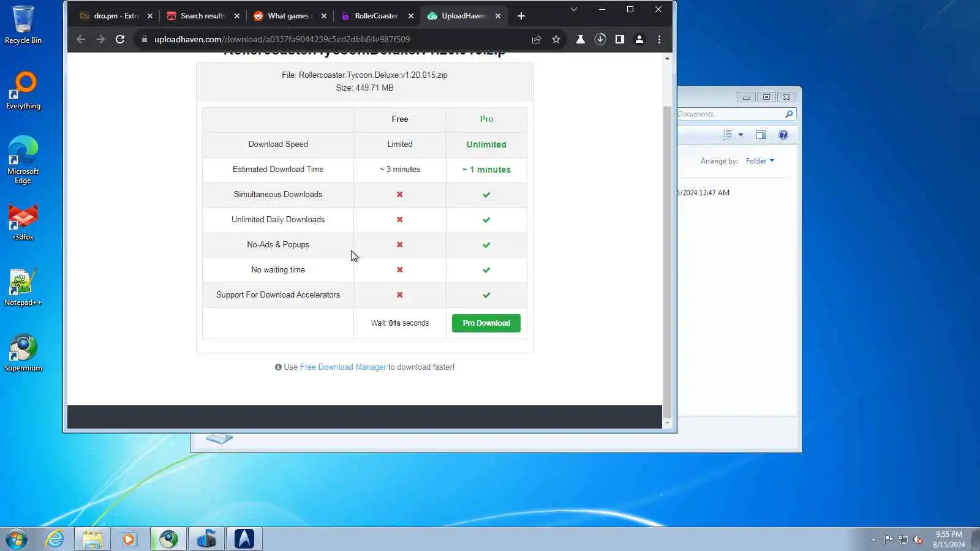Go back using the browser back arrow
This screenshot has width=980, height=551.
pyautogui.click(x=81, y=39)
